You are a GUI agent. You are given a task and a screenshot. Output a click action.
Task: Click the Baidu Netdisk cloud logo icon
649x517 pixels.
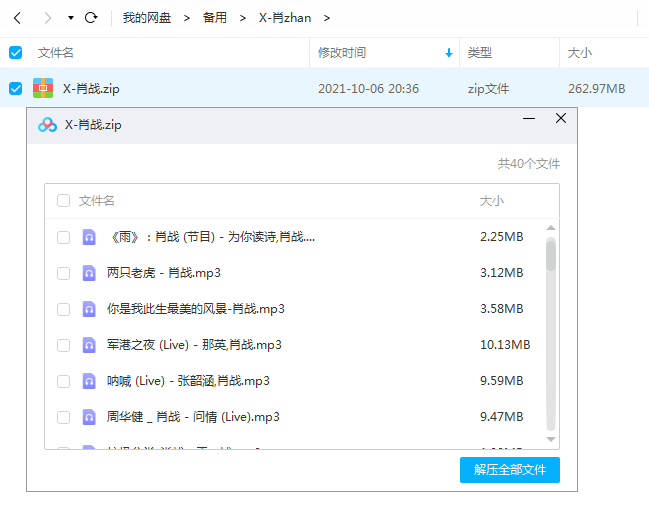pyautogui.click(x=47, y=125)
